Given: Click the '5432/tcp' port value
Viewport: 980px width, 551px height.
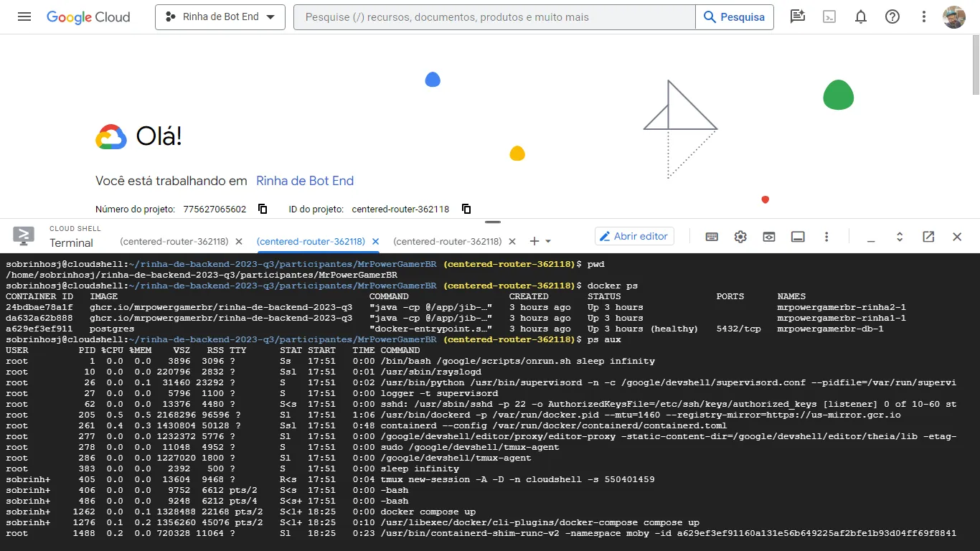Looking at the screenshot, I should click(x=739, y=329).
